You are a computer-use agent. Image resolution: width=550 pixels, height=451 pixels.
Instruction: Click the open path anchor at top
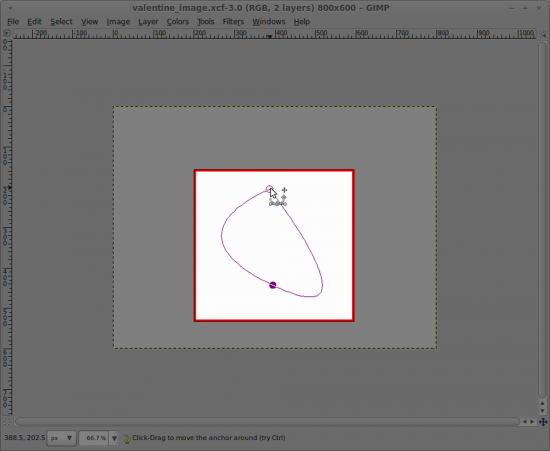click(269, 189)
